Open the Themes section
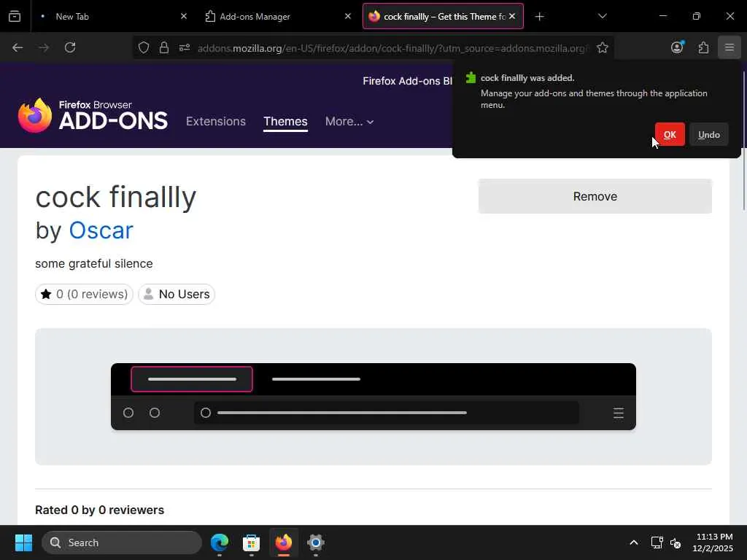The height and width of the screenshot is (560, 747). point(285,122)
